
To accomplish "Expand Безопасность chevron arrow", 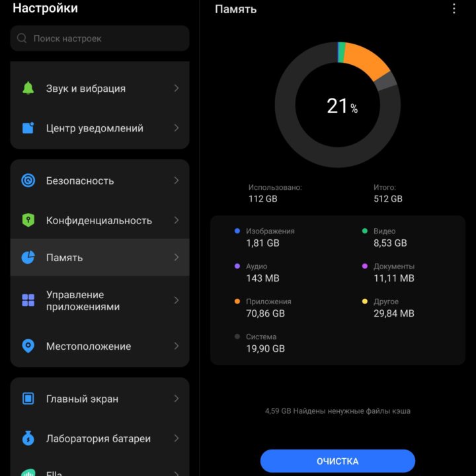I will click(x=176, y=180).
